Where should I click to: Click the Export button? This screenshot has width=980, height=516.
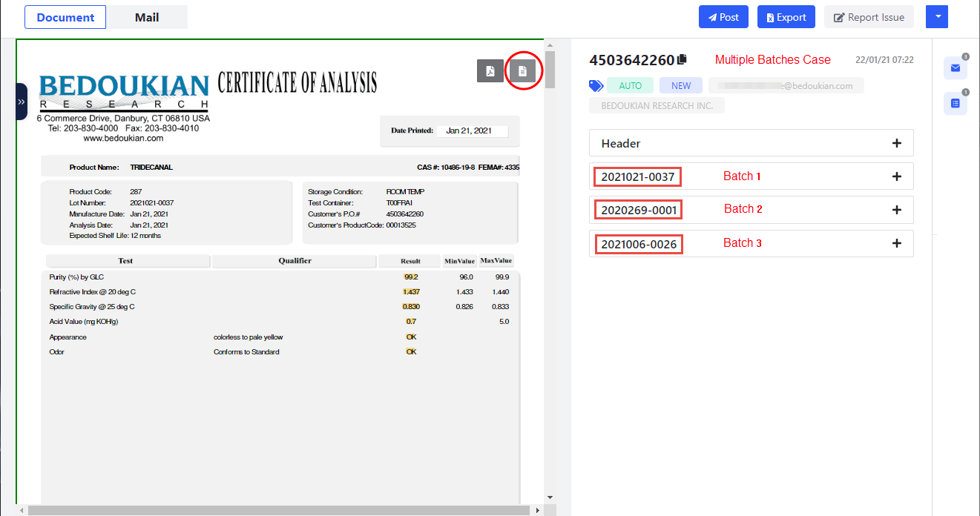786,17
